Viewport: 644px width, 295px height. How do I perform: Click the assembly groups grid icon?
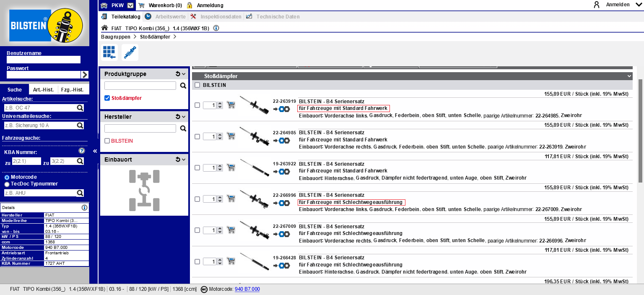click(x=109, y=52)
